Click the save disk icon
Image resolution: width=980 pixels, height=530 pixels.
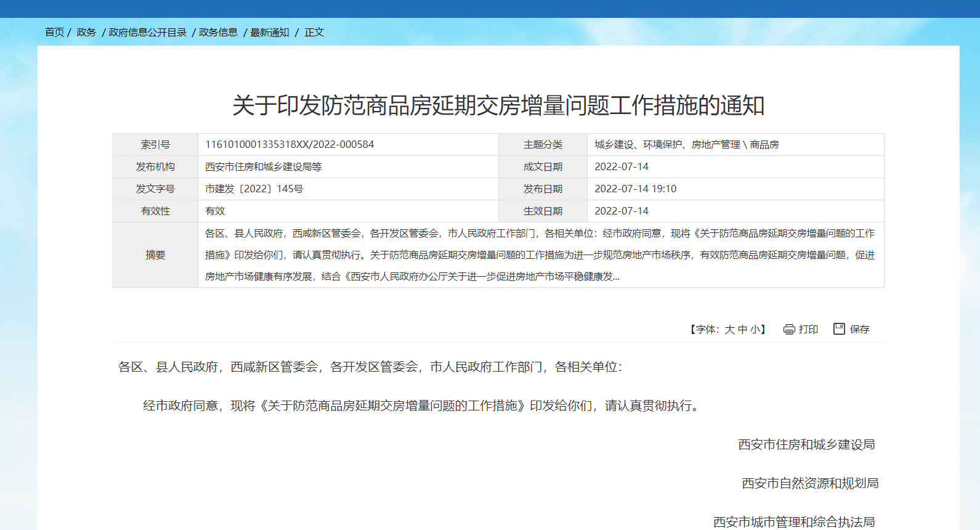(839, 329)
